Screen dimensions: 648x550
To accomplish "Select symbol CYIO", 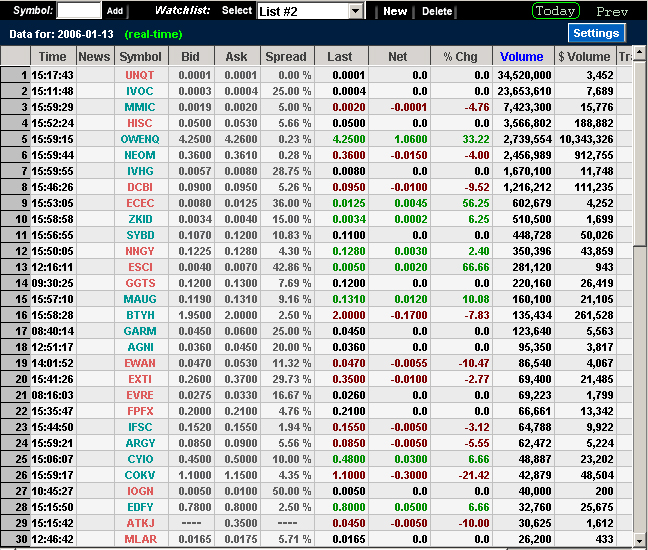I will 140,460.
